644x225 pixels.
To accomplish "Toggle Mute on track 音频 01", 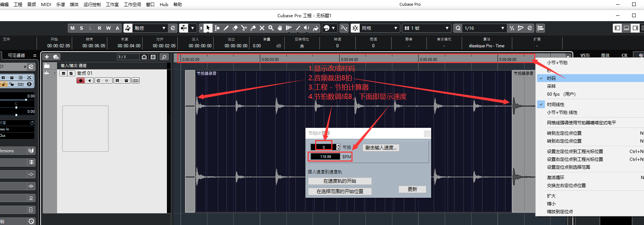I will pyautogui.click(x=64, y=73).
